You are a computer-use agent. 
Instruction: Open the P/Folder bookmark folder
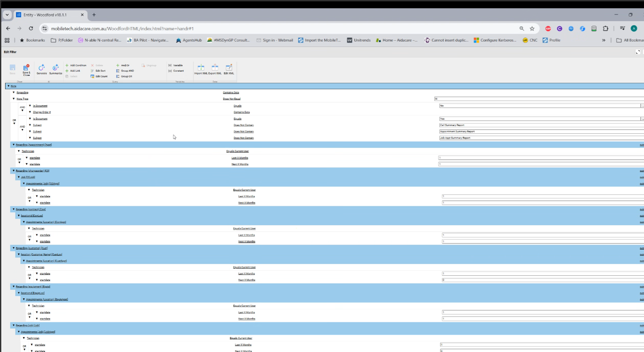62,40
